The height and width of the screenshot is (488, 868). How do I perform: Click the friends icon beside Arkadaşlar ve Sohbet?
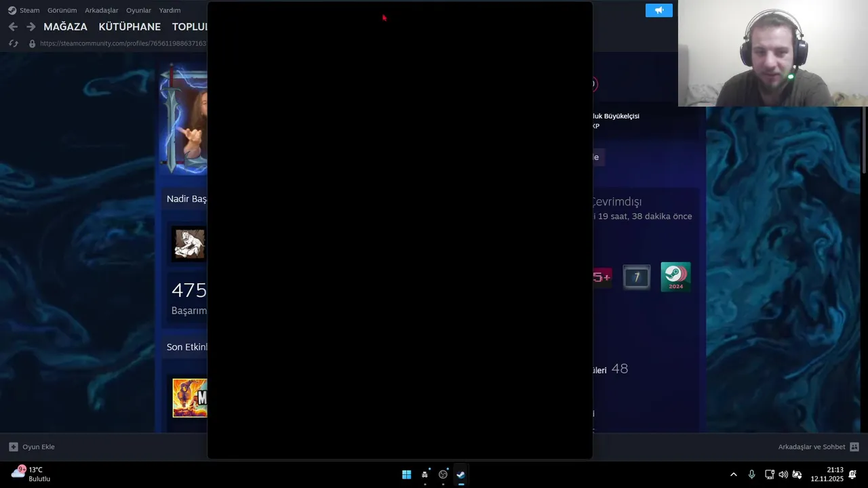[854, 447]
